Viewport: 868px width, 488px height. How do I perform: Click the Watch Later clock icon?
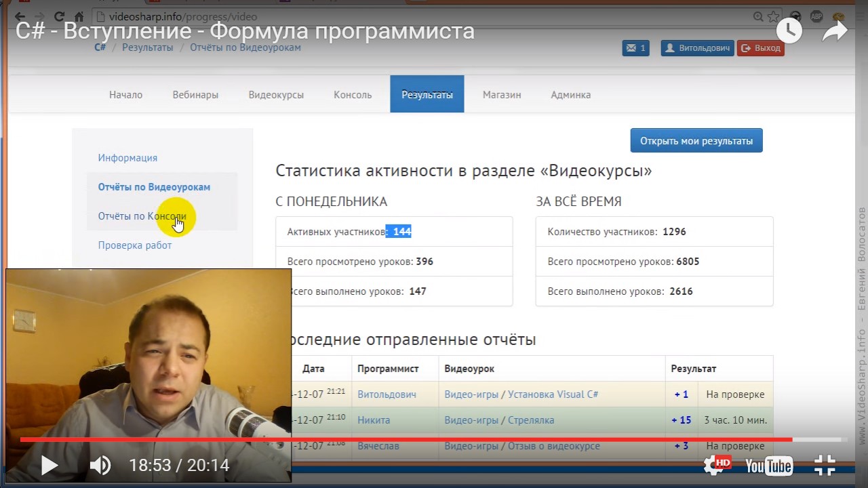pos(789,30)
